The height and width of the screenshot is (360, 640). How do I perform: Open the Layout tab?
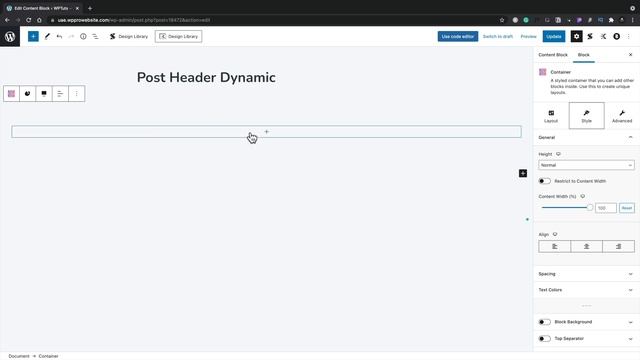[x=551, y=116]
